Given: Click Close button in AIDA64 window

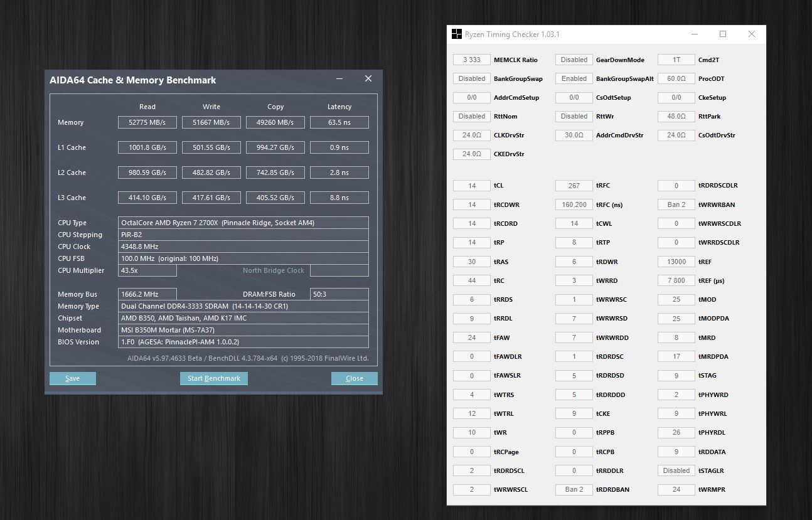Looking at the screenshot, I should tap(355, 378).
